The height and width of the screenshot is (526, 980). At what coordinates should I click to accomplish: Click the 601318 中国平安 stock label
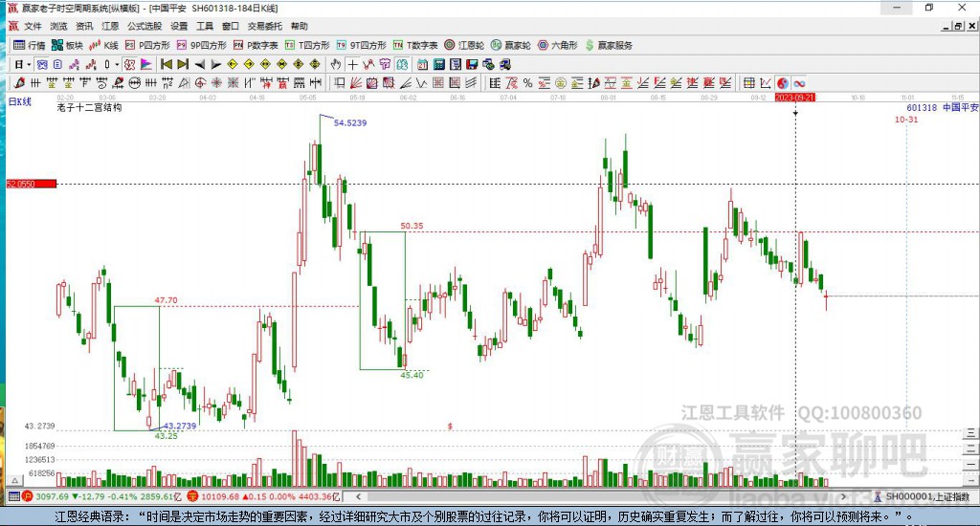coord(942,107)
